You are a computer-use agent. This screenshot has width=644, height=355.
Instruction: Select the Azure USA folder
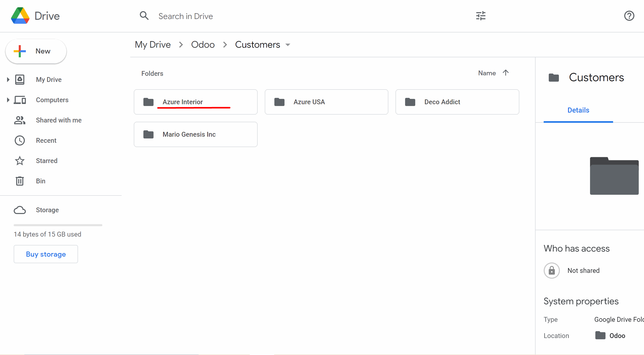[327, 102]
